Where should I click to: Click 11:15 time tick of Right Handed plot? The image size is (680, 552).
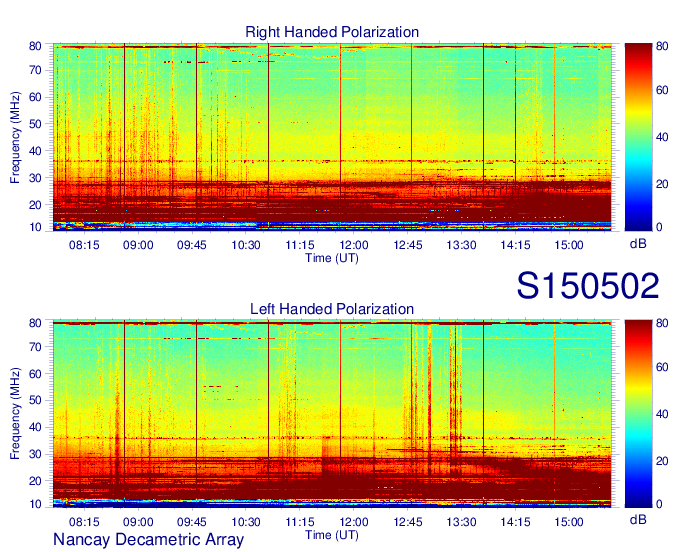tap(300, 245)
